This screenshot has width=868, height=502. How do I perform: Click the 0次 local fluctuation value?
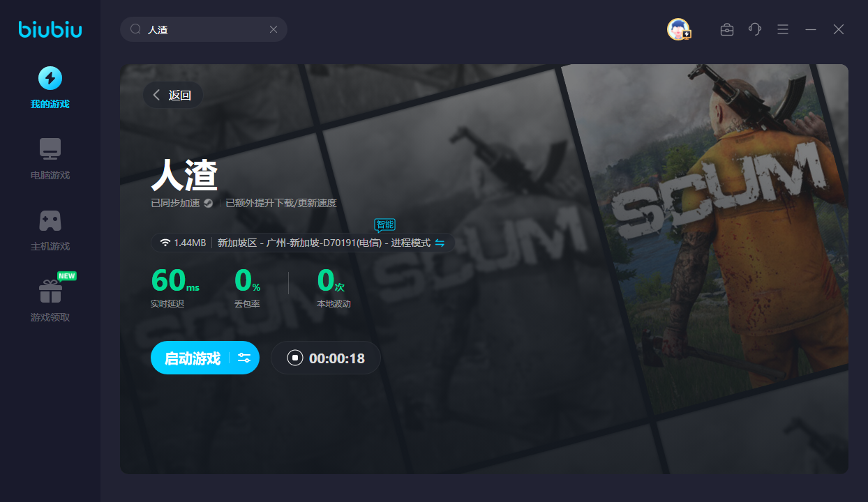331,280
